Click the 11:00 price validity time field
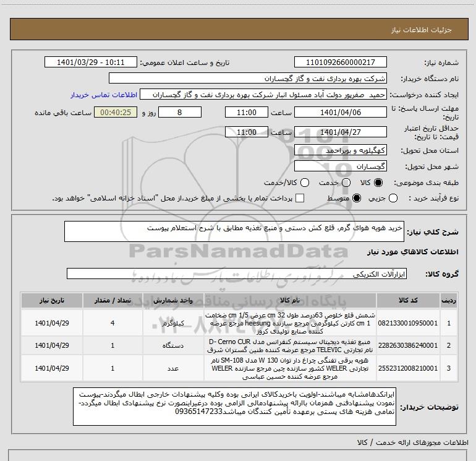476x461 pixels. [247, 132]
